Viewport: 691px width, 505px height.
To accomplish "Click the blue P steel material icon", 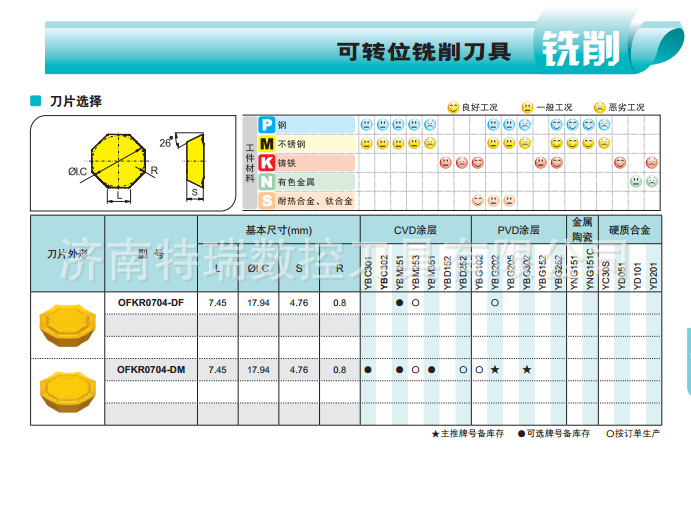I will pyautogui.click(x=267, y=125).
